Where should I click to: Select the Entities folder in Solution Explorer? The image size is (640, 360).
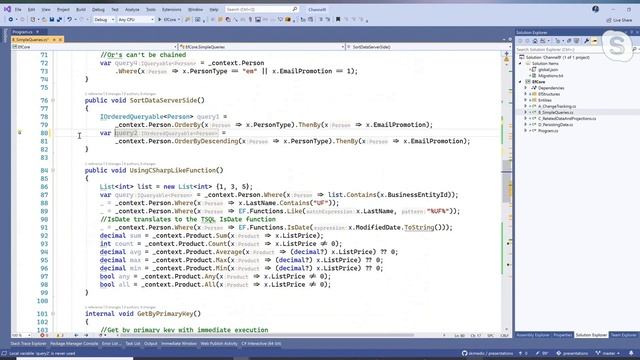pyautogui.click(x=544, y=100)
